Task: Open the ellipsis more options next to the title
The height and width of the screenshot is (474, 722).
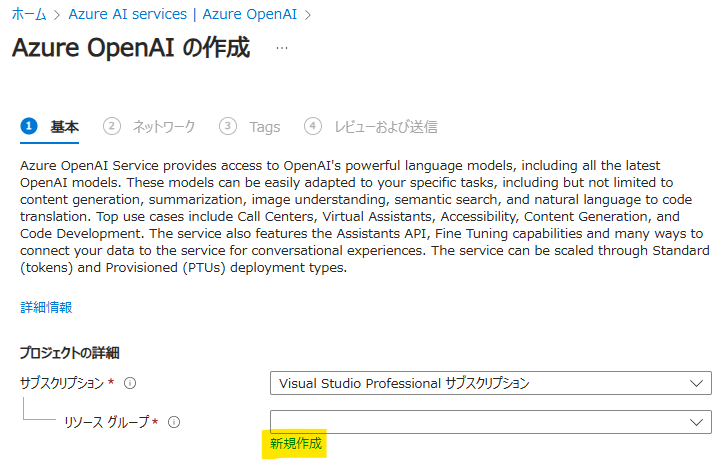Action: tap(282, 47)
